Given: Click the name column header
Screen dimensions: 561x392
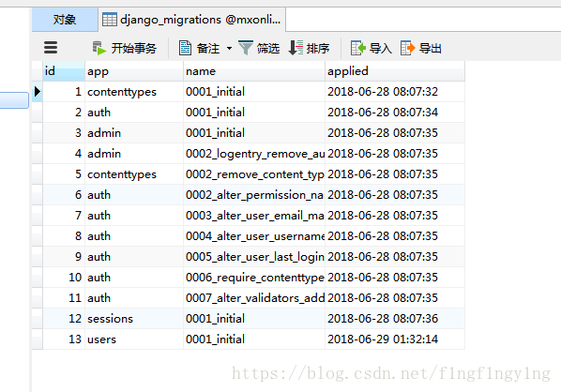Looking at the screenshot, I should [254, 71].
